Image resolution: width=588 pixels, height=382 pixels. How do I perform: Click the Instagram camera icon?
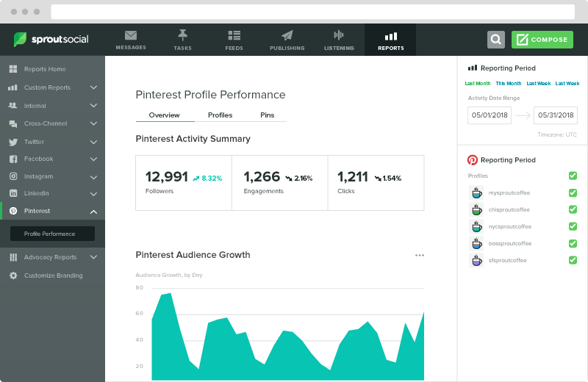13,176
